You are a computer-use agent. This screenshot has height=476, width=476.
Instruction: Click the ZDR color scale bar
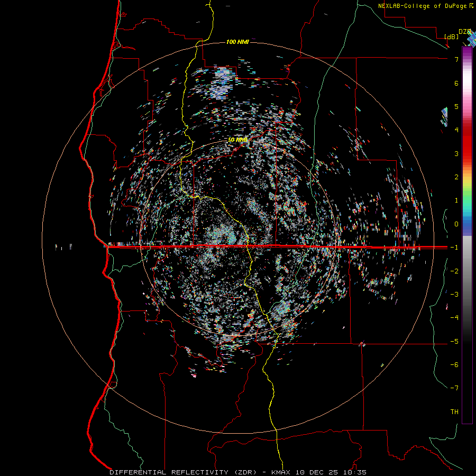[467, 235]
